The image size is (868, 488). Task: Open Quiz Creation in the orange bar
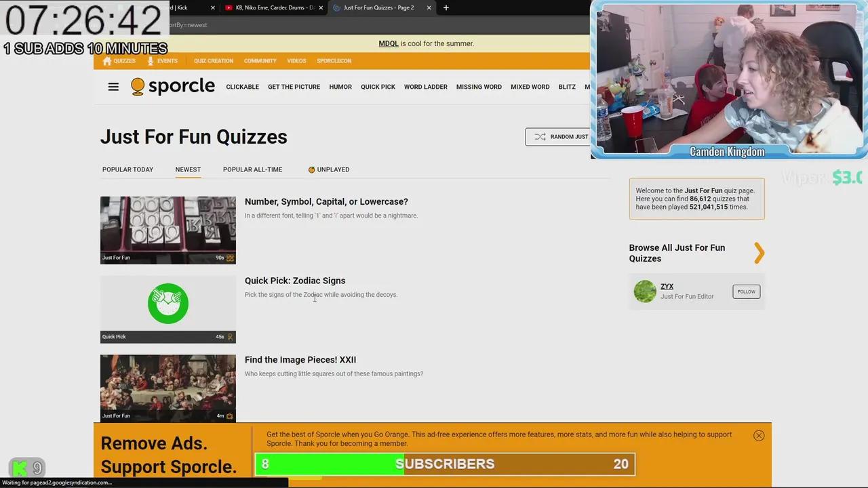[x=214, y=61]
